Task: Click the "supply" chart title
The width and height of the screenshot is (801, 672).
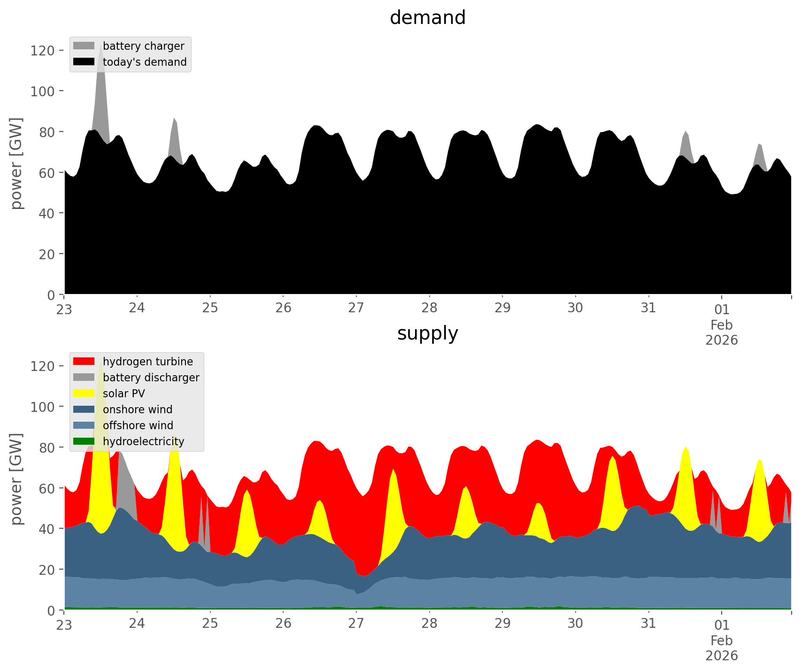Action: coord(427,333)
